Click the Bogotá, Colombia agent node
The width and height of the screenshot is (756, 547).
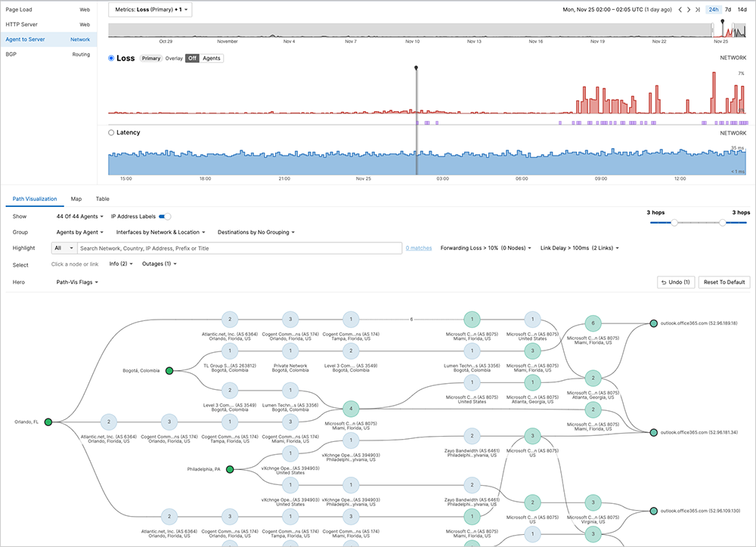click(169, 371)
